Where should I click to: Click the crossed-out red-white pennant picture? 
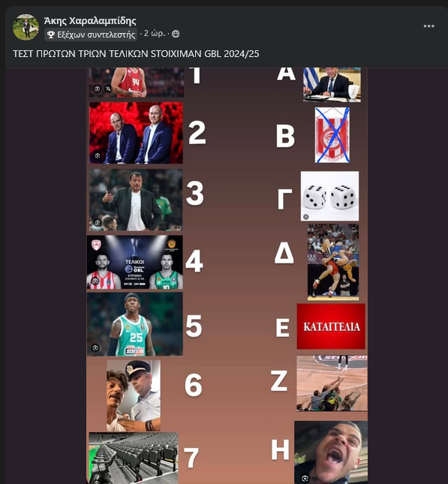click(332, 135)
